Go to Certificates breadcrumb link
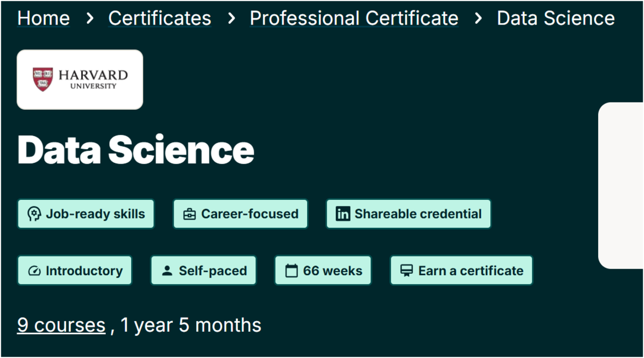Image resolution: width=644 pixels, height=358 pixels. 160,18
